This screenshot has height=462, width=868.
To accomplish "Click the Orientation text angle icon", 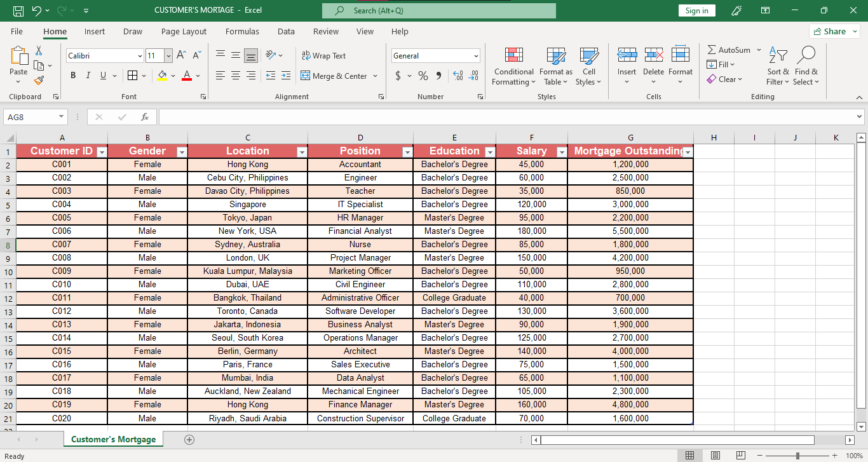I will point(271,55).
